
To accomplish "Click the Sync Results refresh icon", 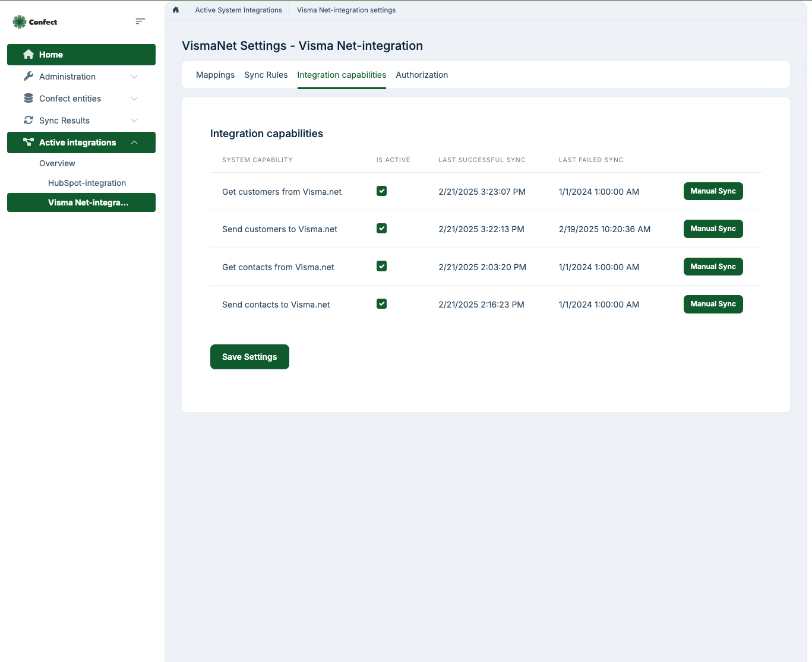I will point(29,121).
